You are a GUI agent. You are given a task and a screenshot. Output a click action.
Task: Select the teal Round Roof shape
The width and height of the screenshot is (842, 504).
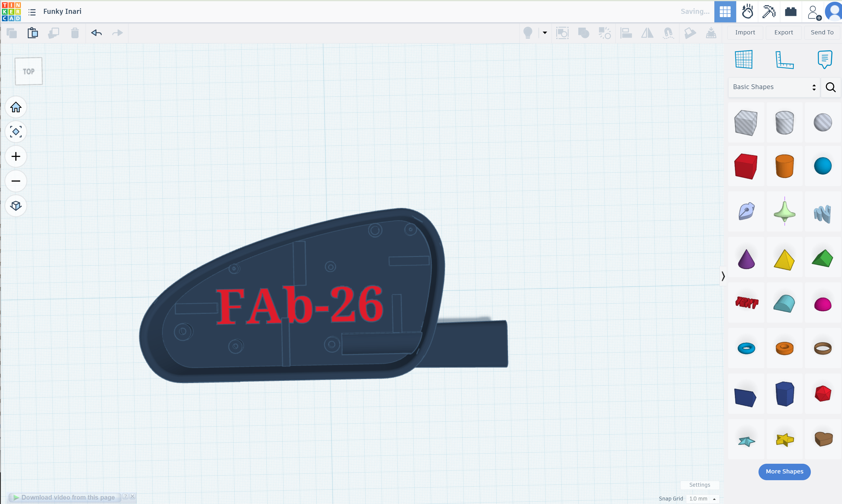click(784, 303)
